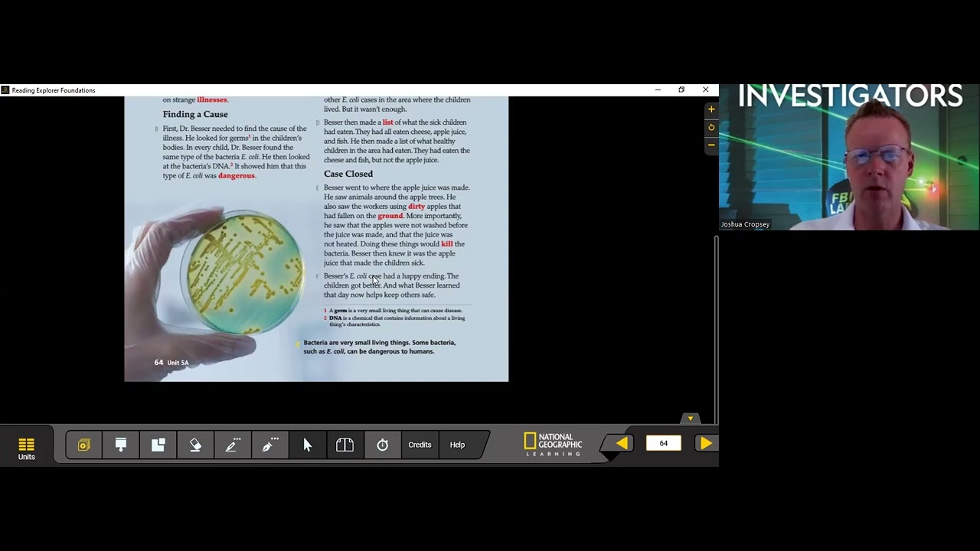The image size is (980, 551).
Task: Toggle the open book page view
Action: [x=345, y=445]
